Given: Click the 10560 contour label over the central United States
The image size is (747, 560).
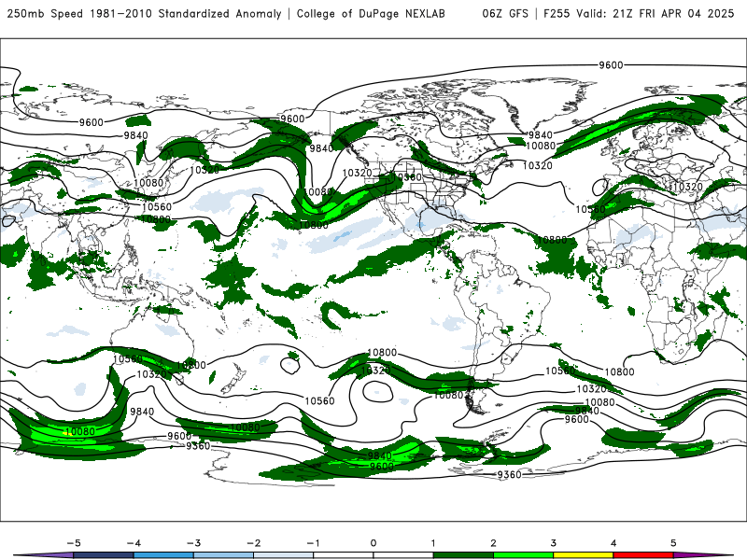Looking at the screenshot, I should [x=407, y=177].
